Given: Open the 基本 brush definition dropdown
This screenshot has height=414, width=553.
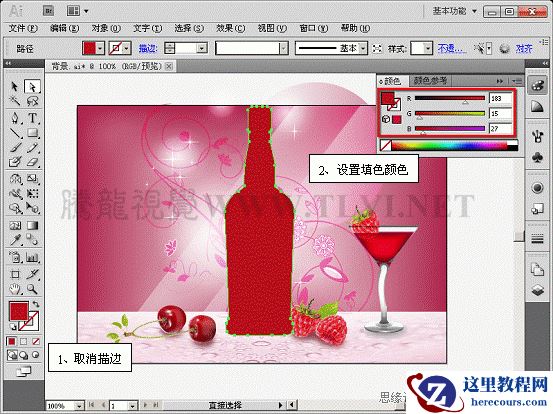Looking at the screenshot, I should [x=363, y=48].
